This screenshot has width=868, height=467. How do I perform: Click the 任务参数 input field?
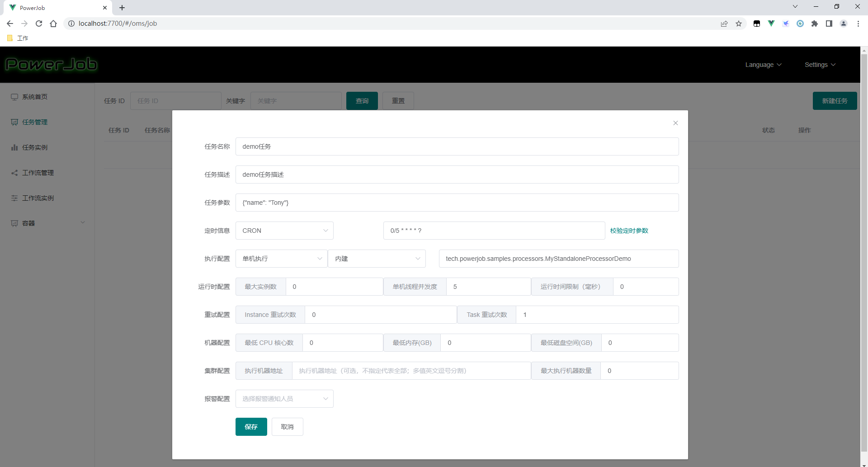pyautogui.click(x=457, y=203)
